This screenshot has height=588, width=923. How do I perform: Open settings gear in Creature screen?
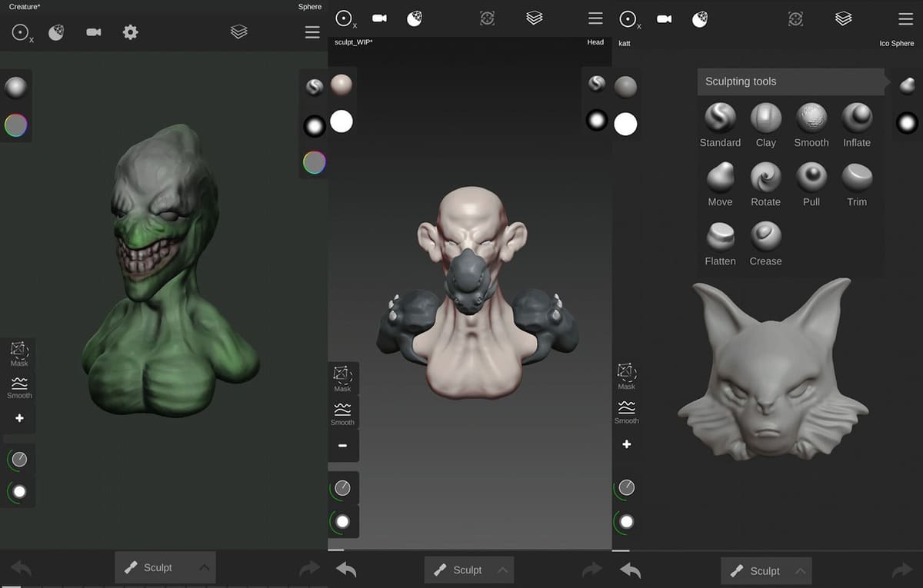[131, 32]
